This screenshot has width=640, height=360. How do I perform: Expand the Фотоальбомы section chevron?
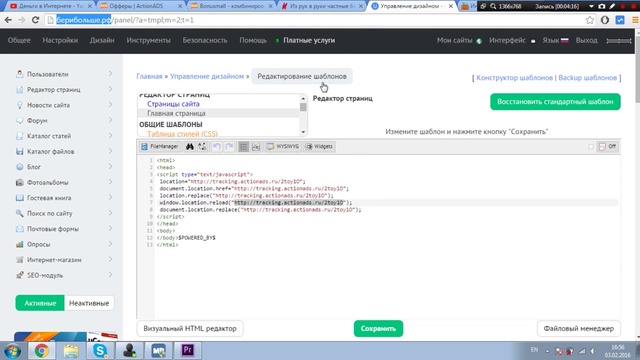coord(110,182)
